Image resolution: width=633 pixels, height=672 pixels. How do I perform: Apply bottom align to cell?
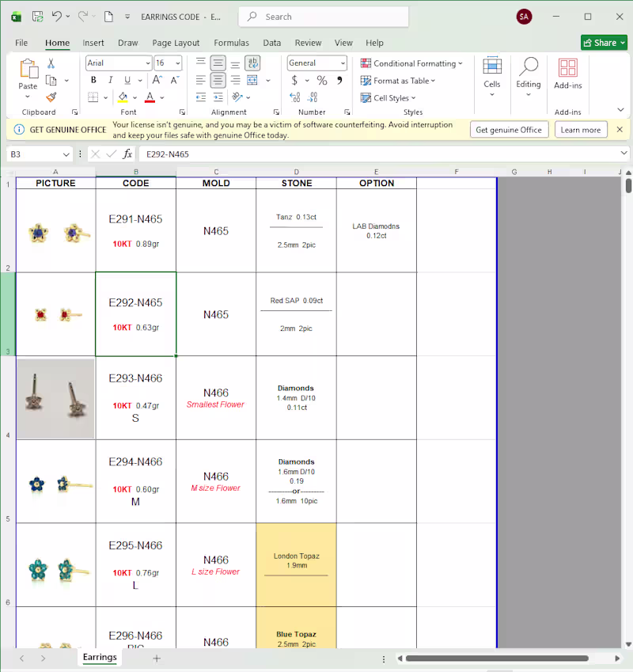tap(235, 63)
